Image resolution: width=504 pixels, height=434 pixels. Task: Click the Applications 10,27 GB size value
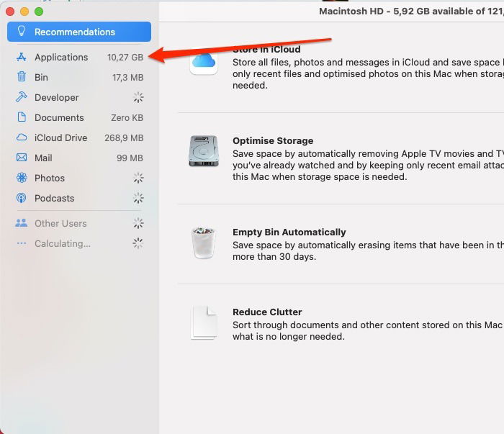click(x=125, y=58)
